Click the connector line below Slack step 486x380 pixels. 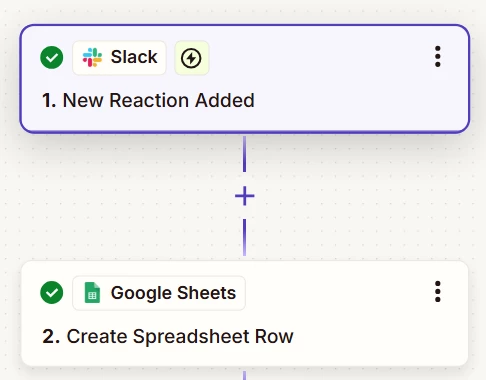(x=245, y=154)
